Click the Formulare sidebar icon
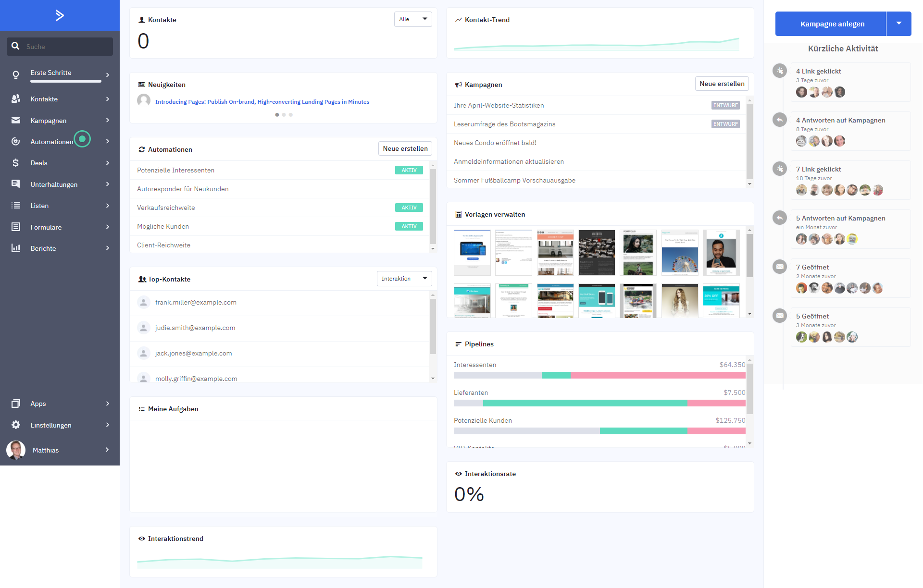The image size is (923, 588). coord(14,227)
